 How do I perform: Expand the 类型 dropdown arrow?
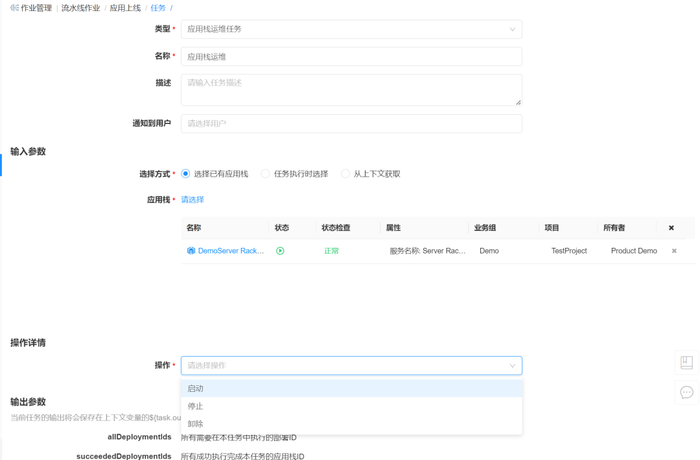pos(512,29)
